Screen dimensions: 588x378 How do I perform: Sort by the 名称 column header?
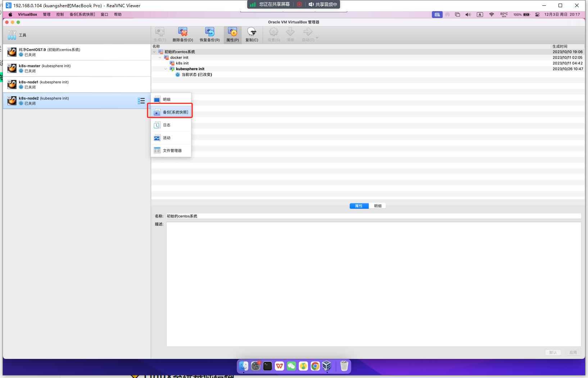351,46
